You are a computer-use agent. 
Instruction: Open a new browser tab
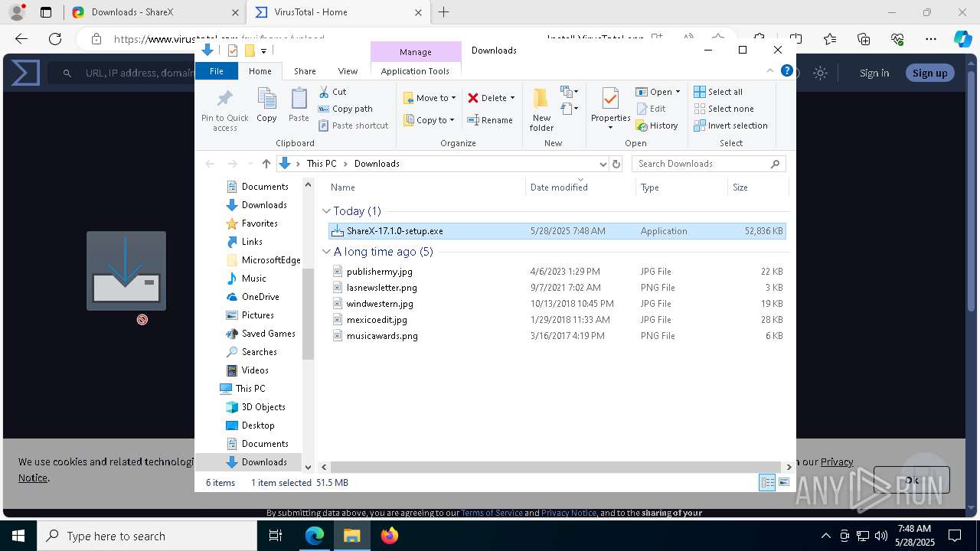pos(444,12)
